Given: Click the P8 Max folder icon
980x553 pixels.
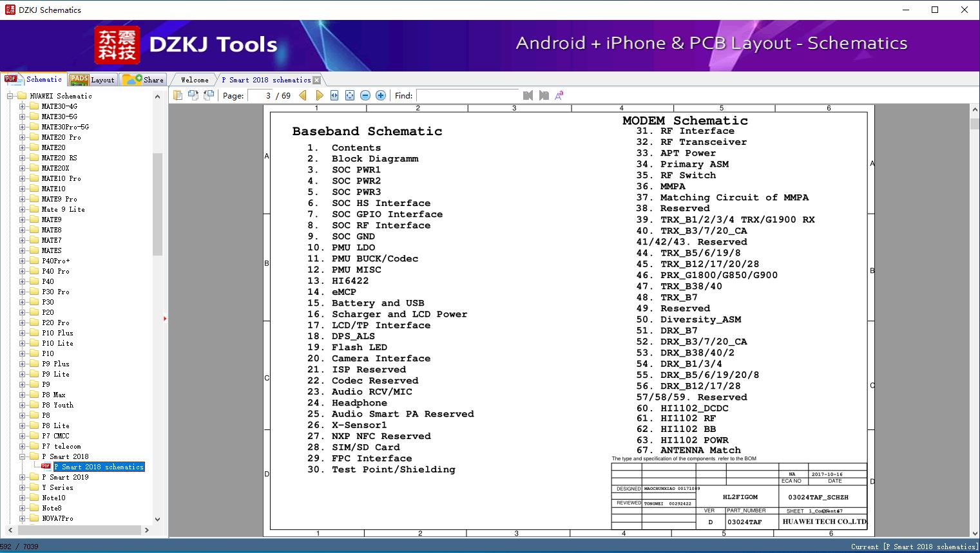Looking at the screenshot, I should [34, 395].
